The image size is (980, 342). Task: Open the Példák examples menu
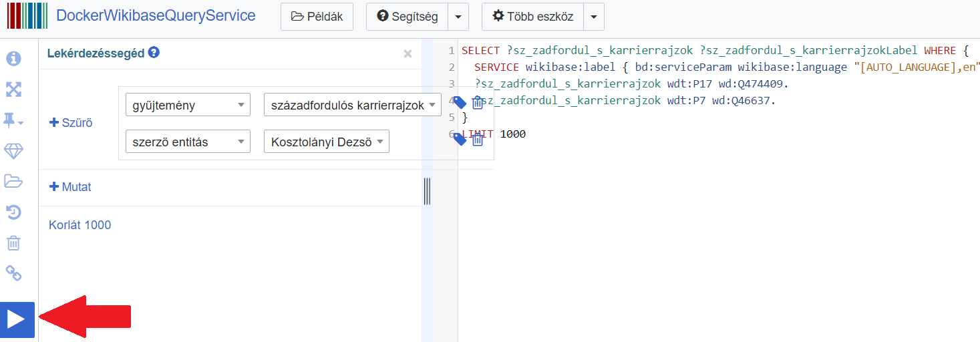coord(317,17)
